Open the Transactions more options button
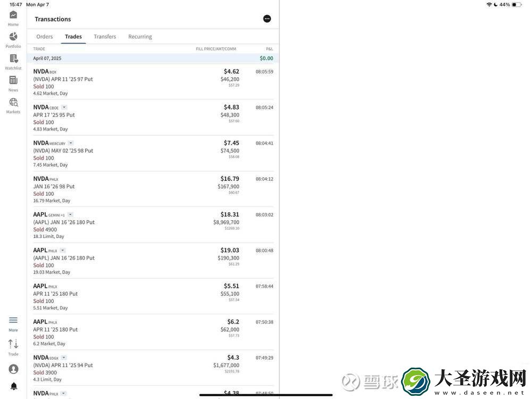 (267, 19)
